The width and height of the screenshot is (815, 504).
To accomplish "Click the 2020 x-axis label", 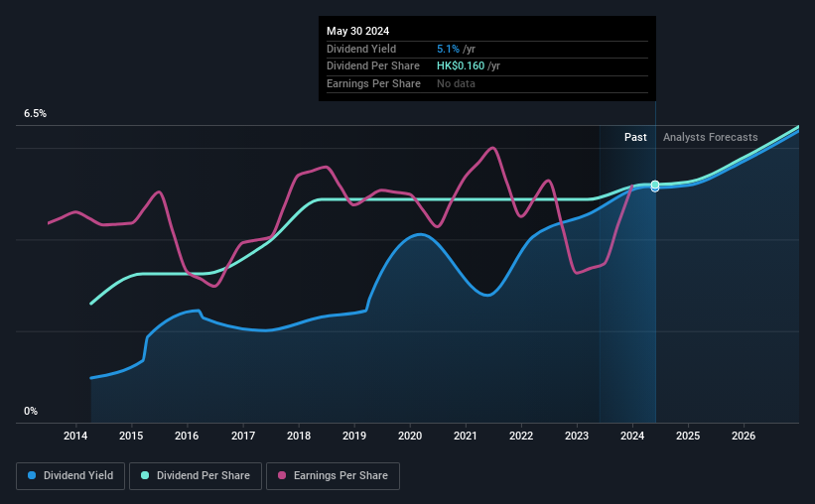I will [x=410, y=436].
